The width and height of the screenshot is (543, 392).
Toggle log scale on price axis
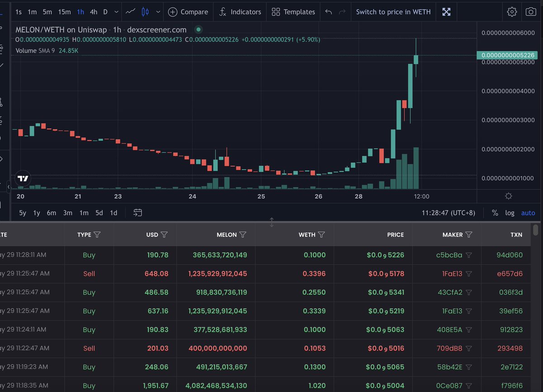click(510, 213)
